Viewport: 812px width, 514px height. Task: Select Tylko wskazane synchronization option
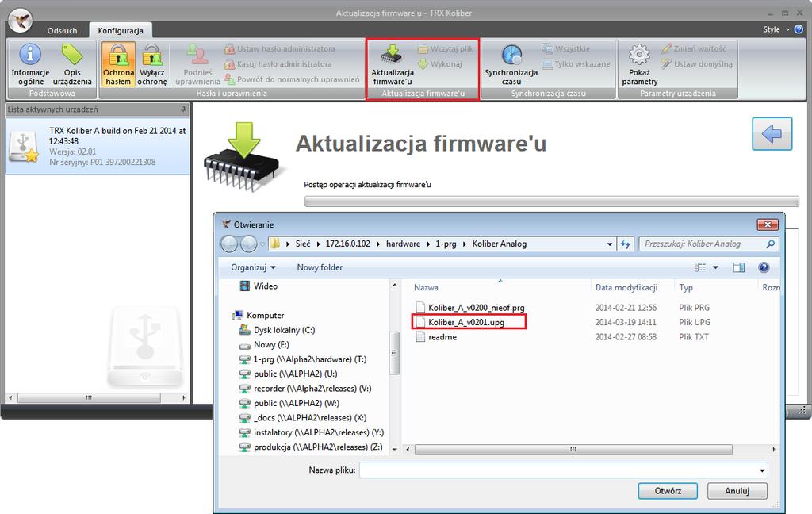coord(576,64)
